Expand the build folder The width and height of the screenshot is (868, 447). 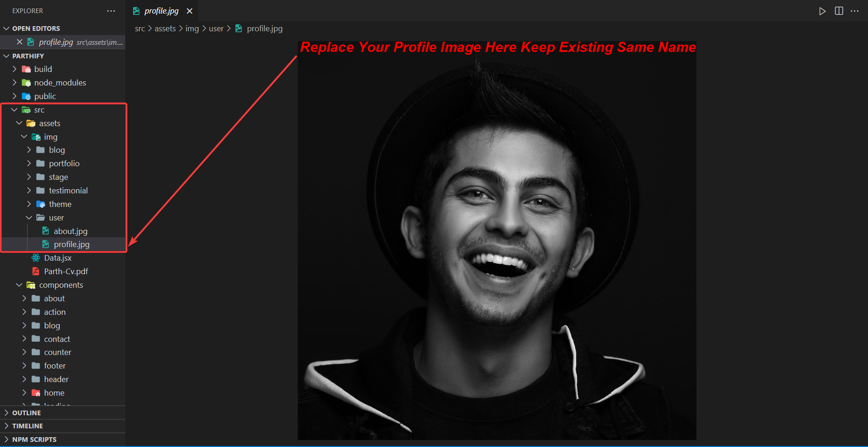pyautogui.click(x=15, y=69)
